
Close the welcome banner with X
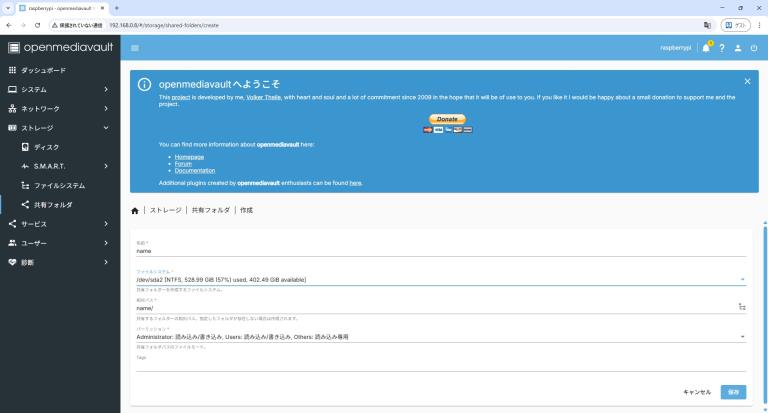coord(747,81)
